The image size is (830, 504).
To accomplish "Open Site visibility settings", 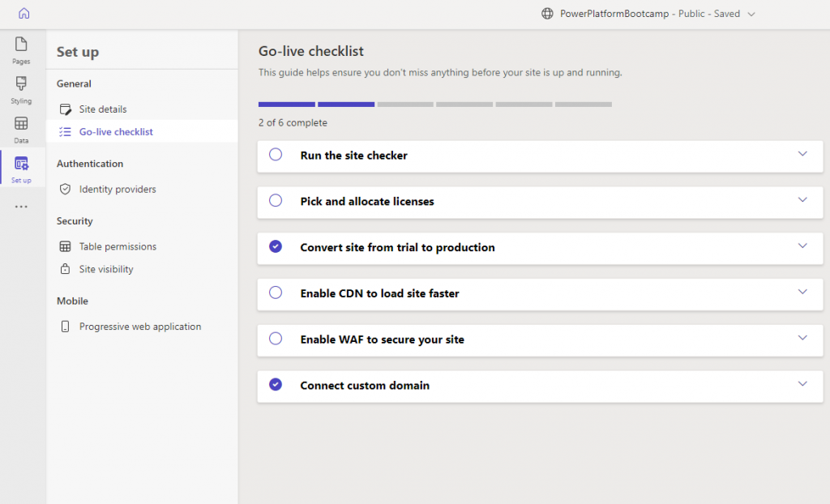I will click(142, 269).
